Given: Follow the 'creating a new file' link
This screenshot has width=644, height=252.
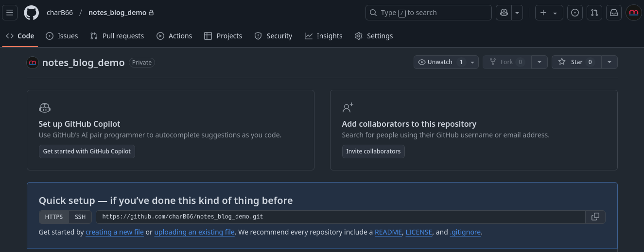Looking at the screenshot, I should 115,232.
